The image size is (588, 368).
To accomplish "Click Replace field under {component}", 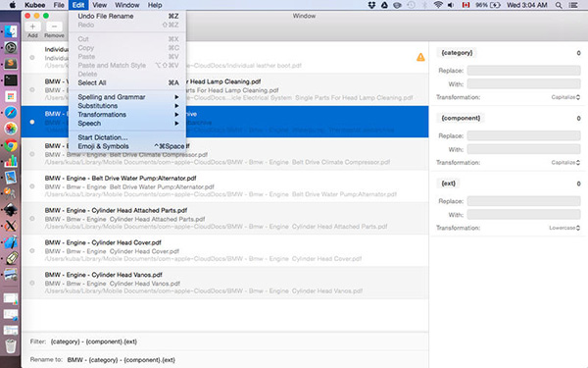I will pyautogui.click(x=523, y=135).
